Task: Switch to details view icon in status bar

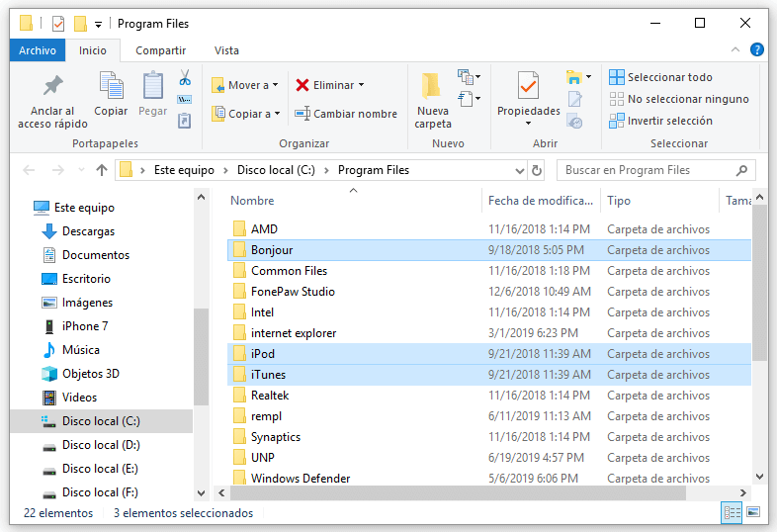Action: point(732,512)
